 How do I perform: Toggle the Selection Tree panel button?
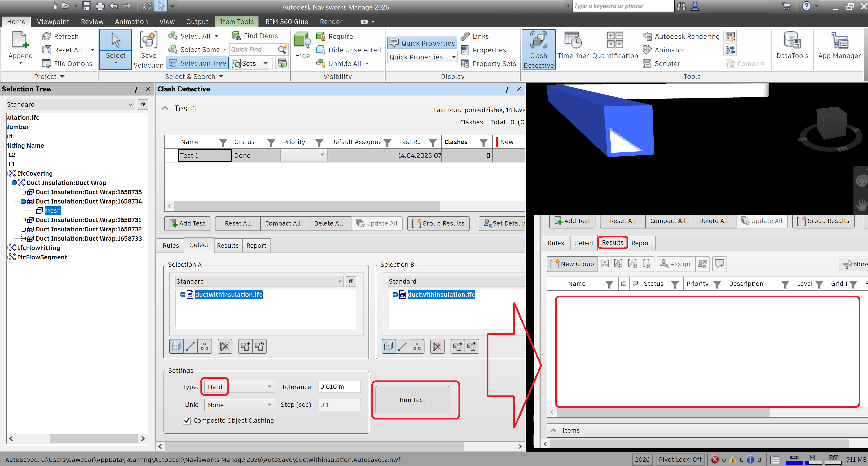[198, 63]
